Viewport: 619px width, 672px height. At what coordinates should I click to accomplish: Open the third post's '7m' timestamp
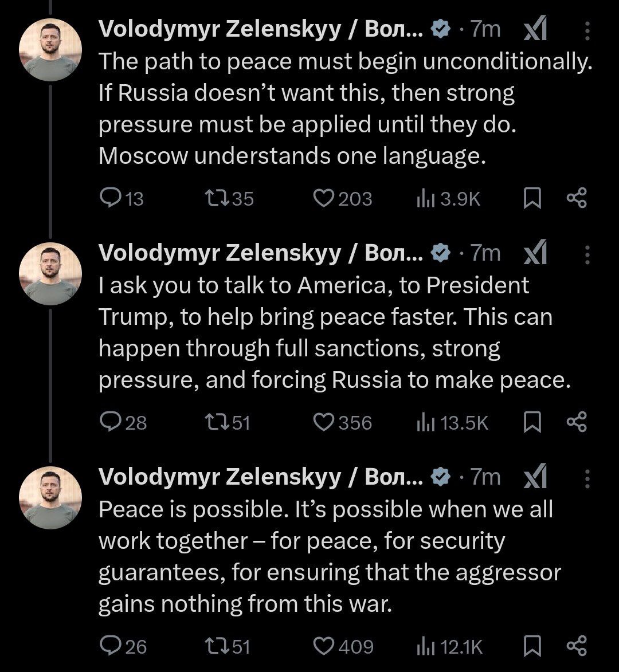(x=485, y=477)
